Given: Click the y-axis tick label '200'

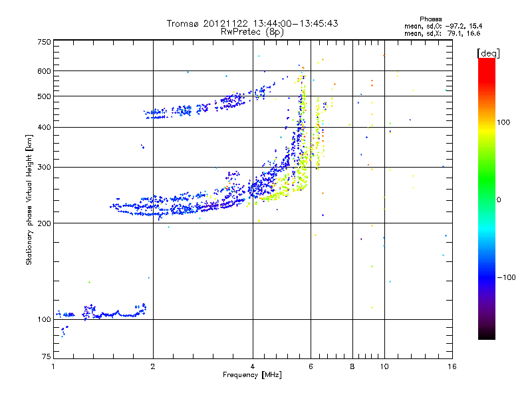Looking at the screenshot, I should point(44,223).
